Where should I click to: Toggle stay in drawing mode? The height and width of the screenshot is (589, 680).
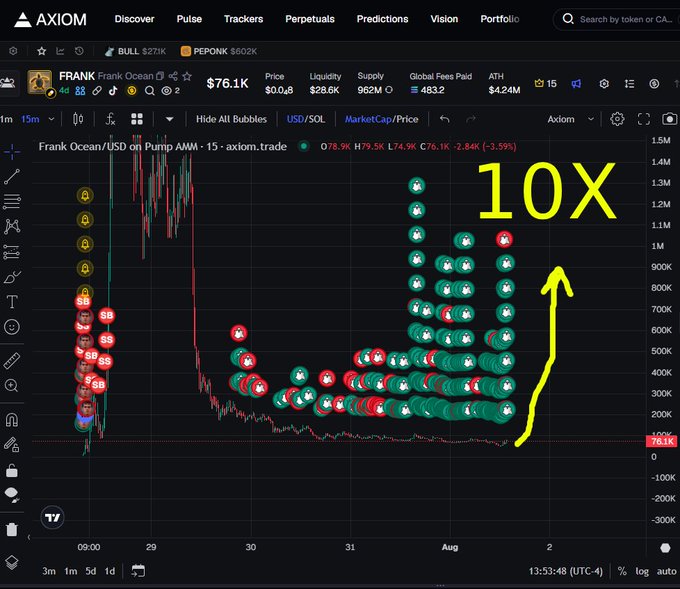coord(12,445)
